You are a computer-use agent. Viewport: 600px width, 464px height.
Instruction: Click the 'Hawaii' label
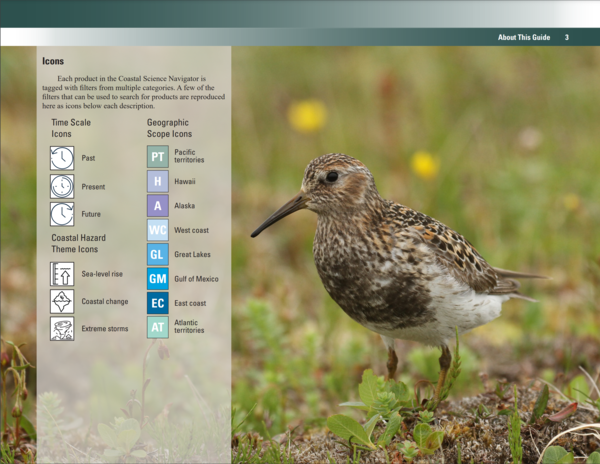click(x=184, y=181)
